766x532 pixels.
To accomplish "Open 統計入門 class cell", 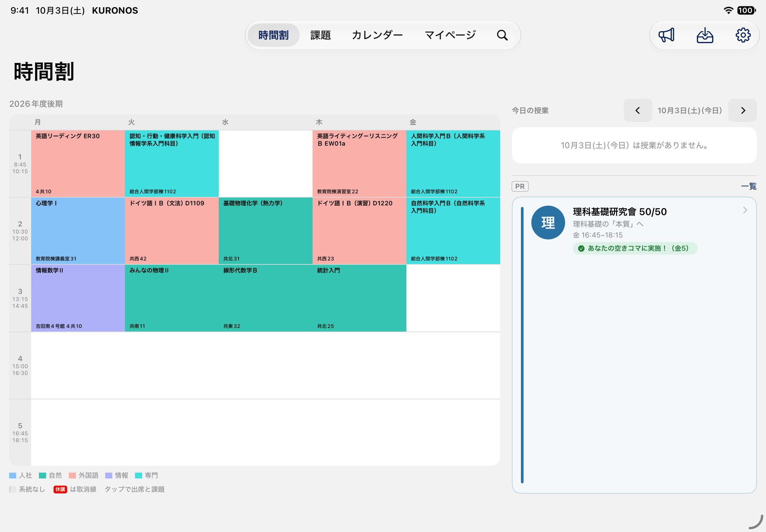I will coord(359,298).
